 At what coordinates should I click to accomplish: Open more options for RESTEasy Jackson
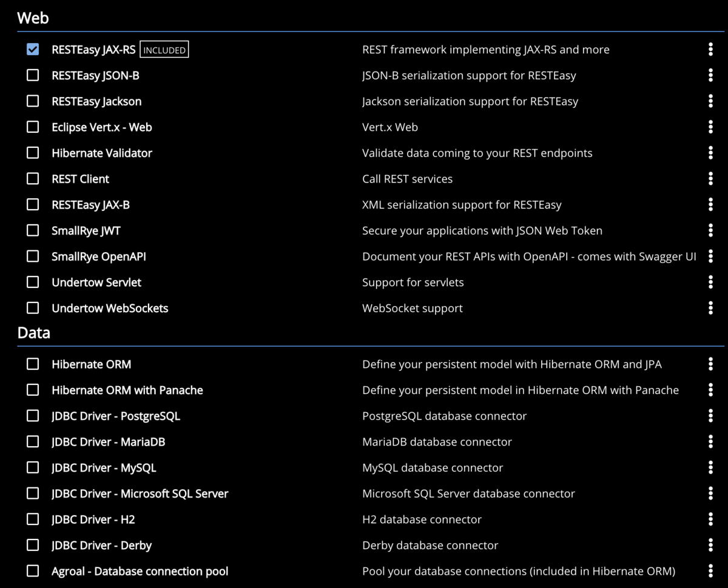[x=710, y=101]
